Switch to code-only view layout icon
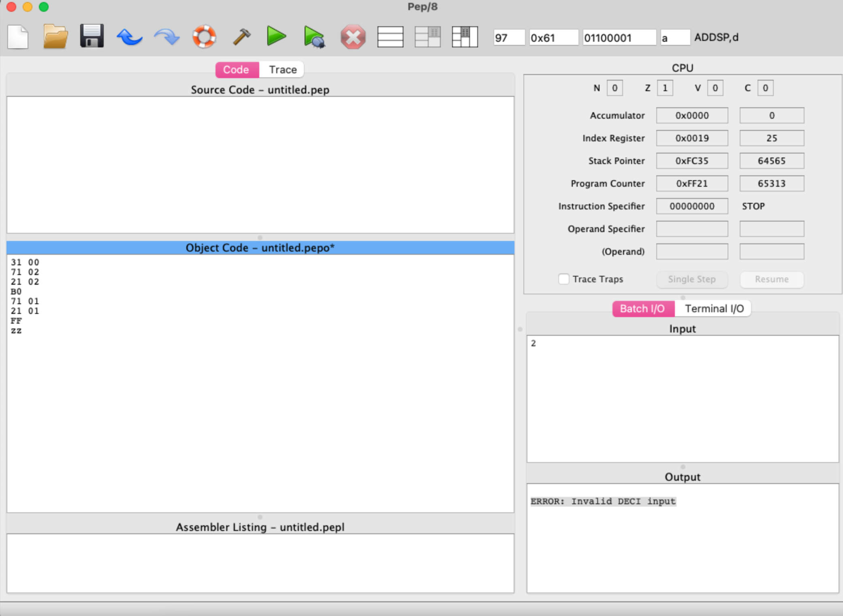The image size is (843, 616). coord(390,37)
